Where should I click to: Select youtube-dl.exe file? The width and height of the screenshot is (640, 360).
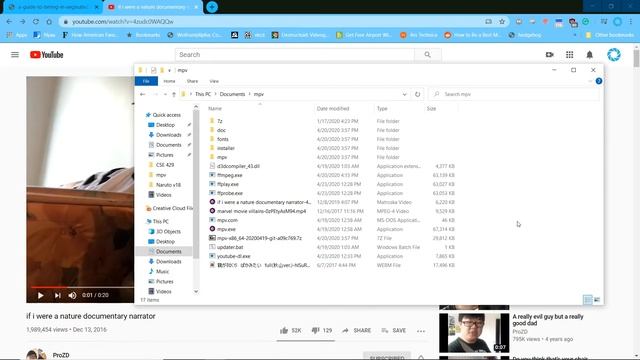click(233, 256)
